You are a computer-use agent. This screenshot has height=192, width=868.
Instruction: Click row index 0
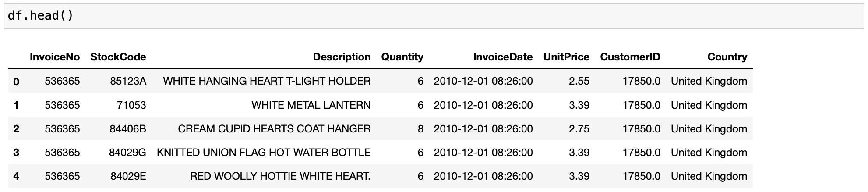pos(16,82)
